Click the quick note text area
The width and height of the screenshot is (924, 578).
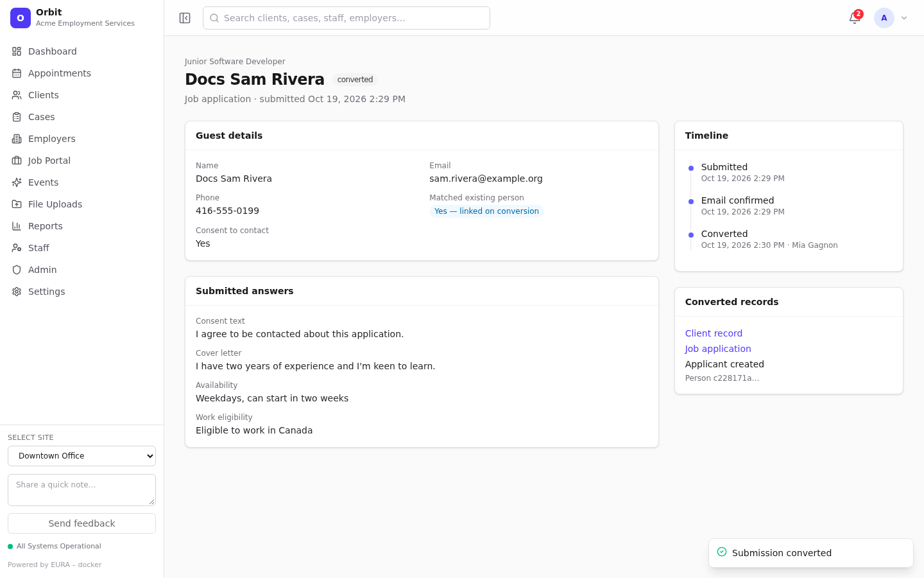pos(81,490)
